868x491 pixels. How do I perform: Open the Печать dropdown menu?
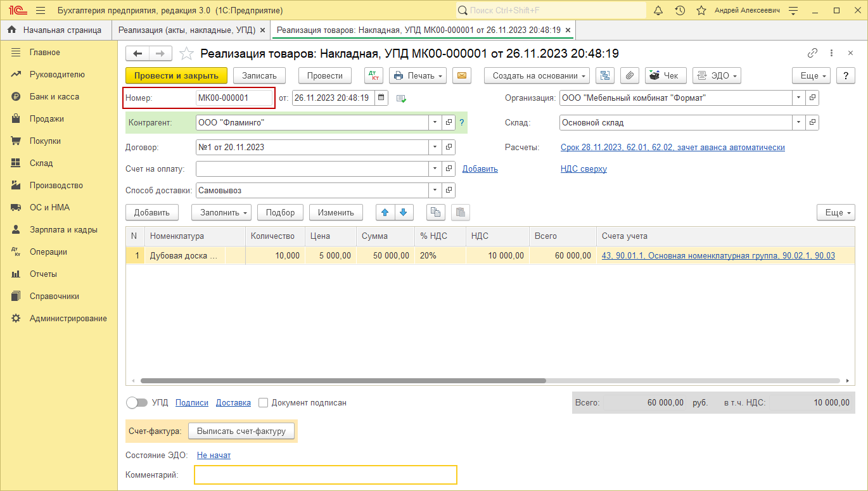(418, 75)
